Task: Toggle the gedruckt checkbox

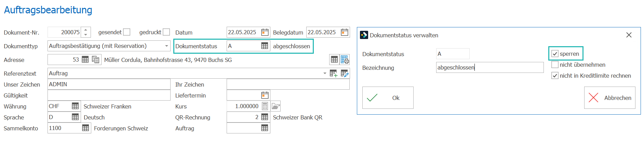Action: 166,32
